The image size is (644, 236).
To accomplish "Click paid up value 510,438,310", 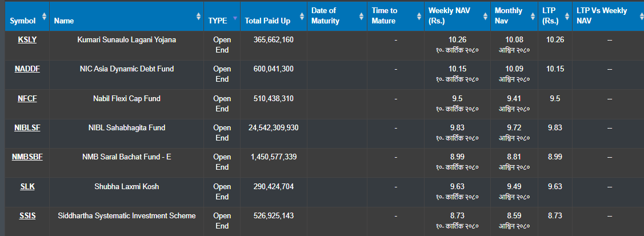I will [x=274, y=98].
